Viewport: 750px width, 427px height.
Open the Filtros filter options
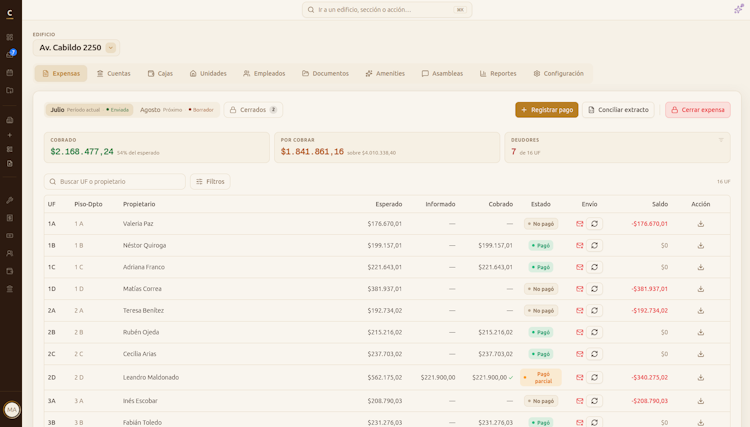(x=210, y=182)
